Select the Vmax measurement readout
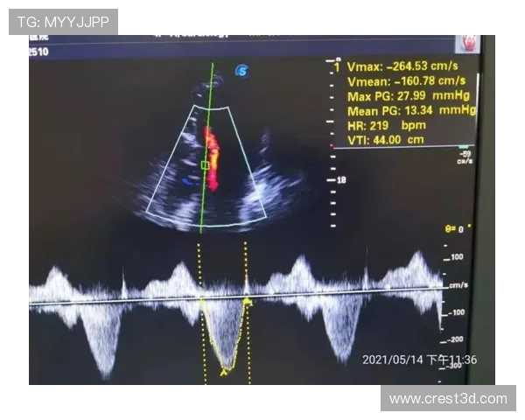The image size is (525, 420). 402,66
